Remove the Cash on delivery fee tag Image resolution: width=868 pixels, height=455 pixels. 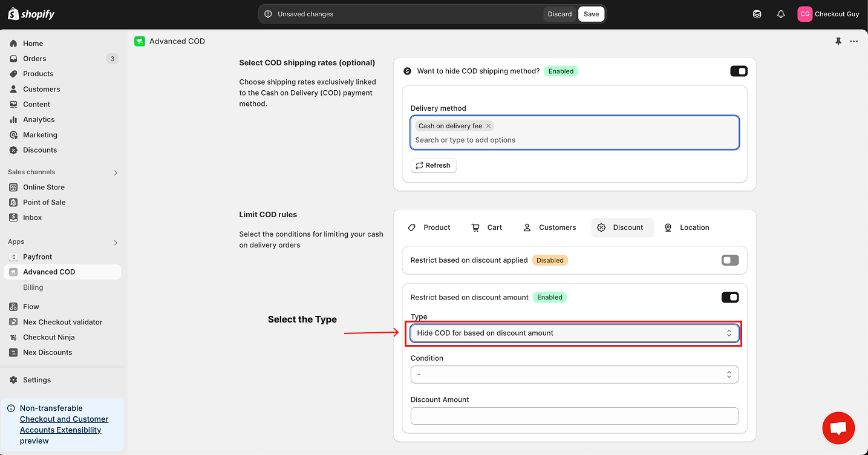tap(488, 126)
